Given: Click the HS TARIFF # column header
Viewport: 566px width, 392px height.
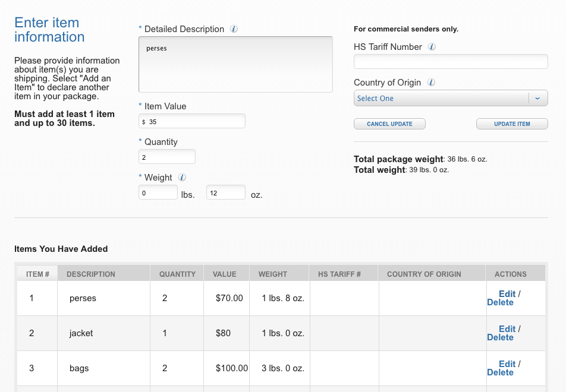Looking at the screenshot, I should point(343,274).
